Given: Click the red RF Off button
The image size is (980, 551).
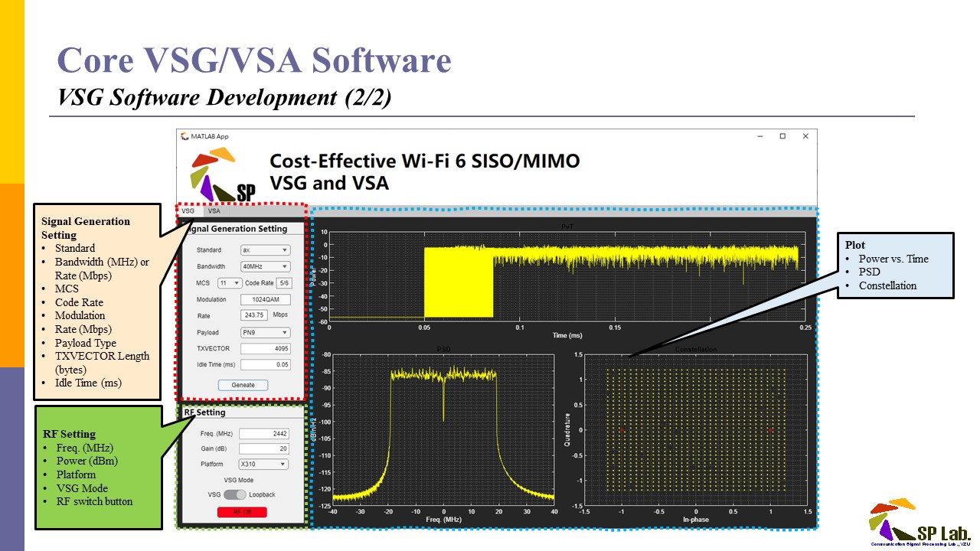Looking at the screenshot, I should pos(241,512).
